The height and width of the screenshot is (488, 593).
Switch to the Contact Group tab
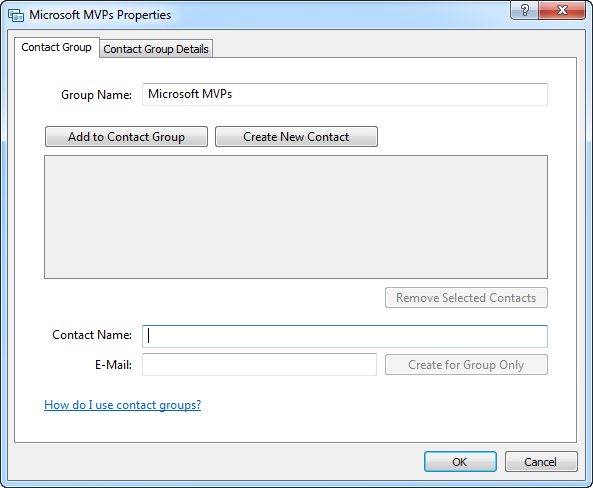click(x=57, y=48)
